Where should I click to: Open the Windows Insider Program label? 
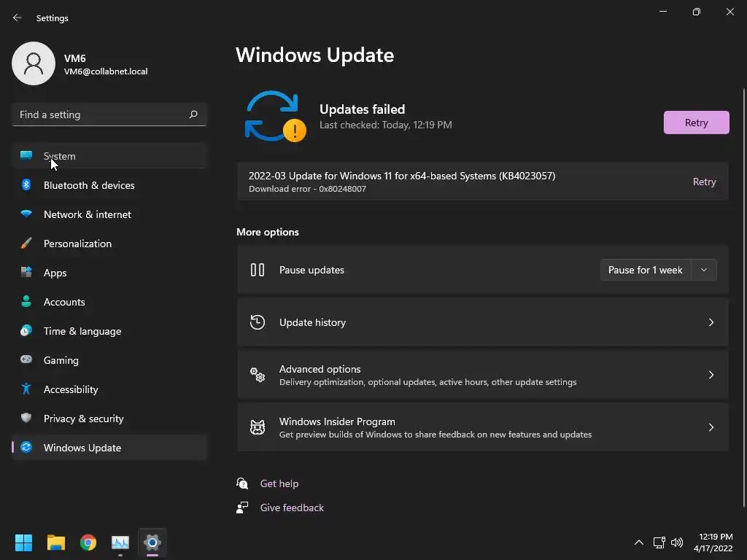337,421
